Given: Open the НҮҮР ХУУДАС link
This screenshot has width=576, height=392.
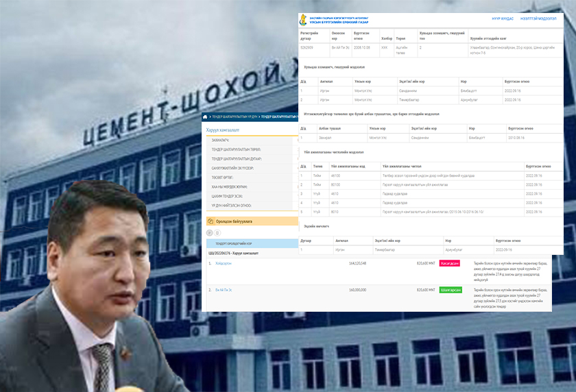Looking at the screenshot, I should tap(503, 19).
